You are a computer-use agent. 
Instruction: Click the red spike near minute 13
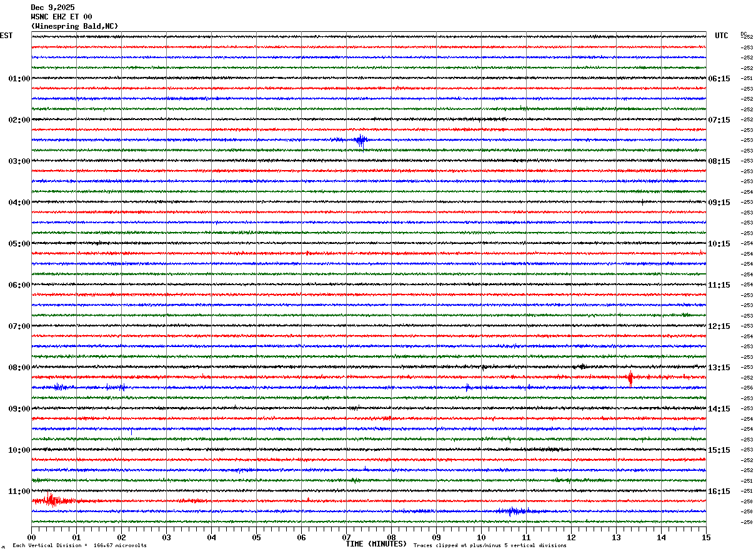(x=630, y=378)
